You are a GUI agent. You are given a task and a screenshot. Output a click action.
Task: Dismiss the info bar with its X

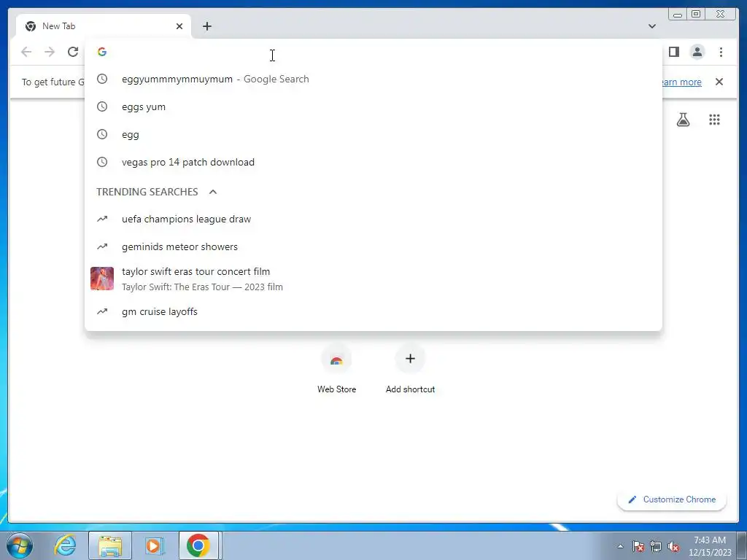coord(719,82)
